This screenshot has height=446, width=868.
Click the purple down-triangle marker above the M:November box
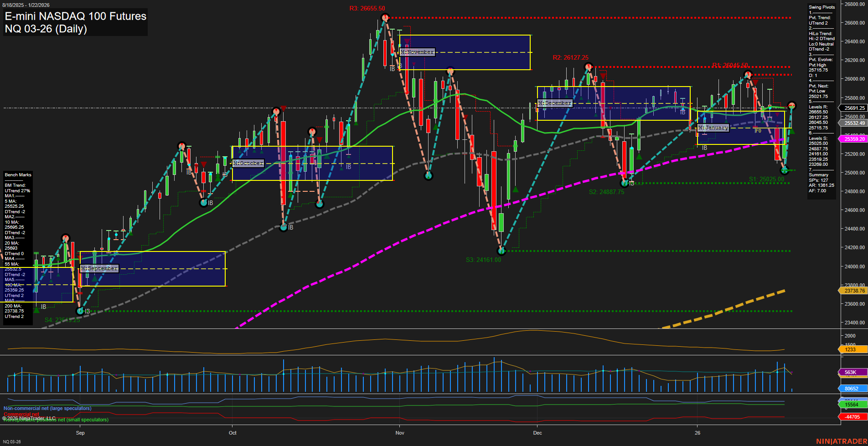tap(406, 41)
